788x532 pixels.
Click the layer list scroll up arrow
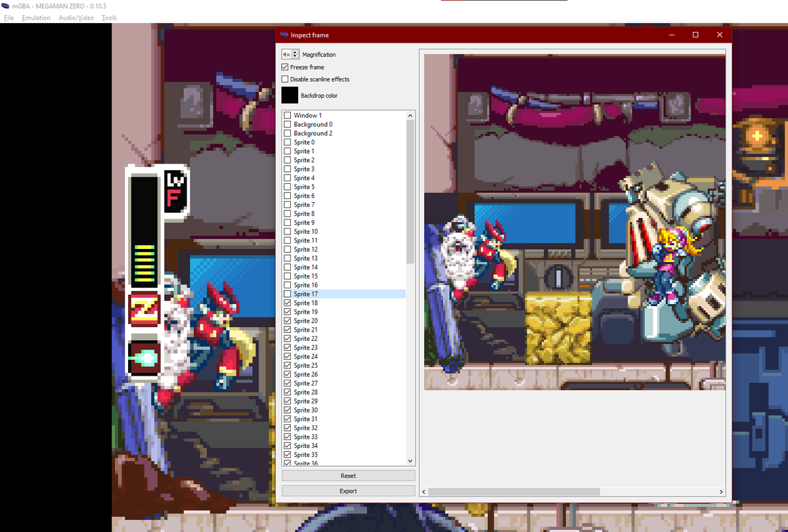[x=410, y=116]
